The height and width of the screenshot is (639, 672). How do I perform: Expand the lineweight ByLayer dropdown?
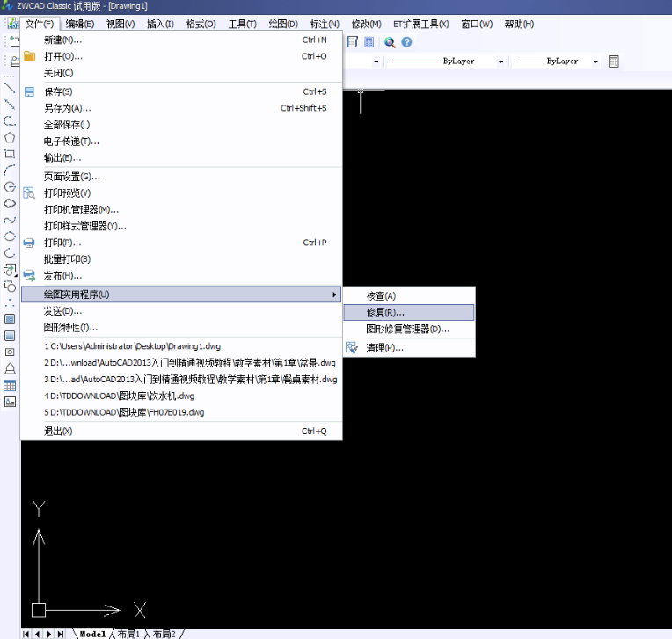pos(595,62)
